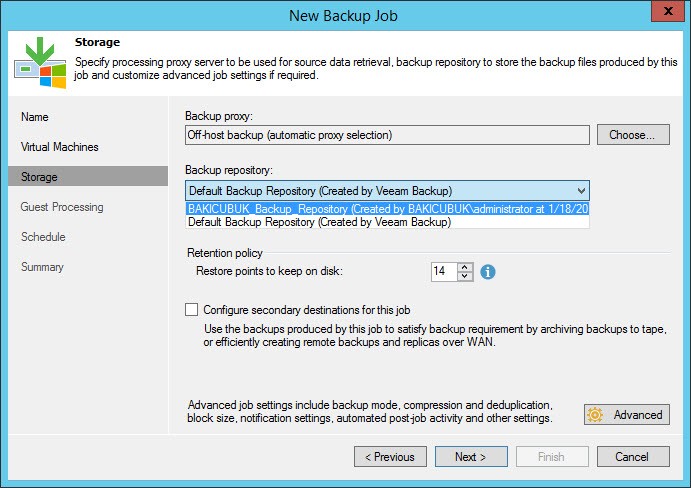Click the Backup proxy text field
Viewport: 691px width, 488px height.
click(x=387, y=135)
